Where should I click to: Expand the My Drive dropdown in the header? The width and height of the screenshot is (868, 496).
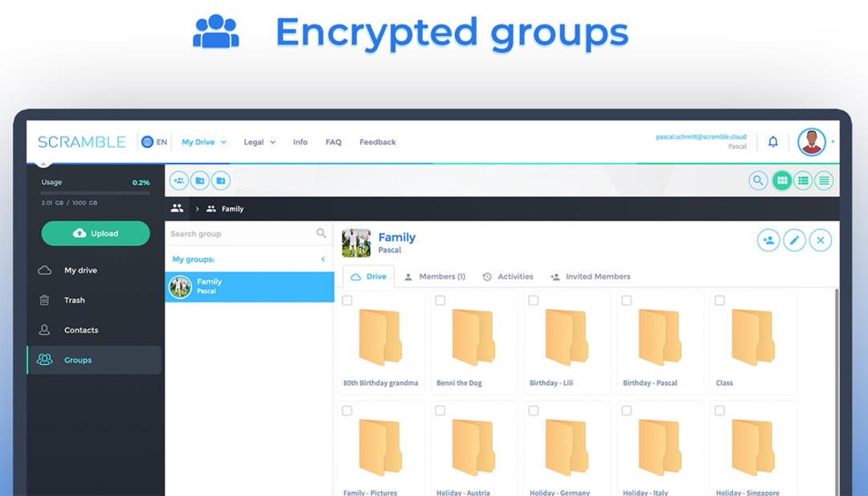pyautogui.click(x=223, y=142)
